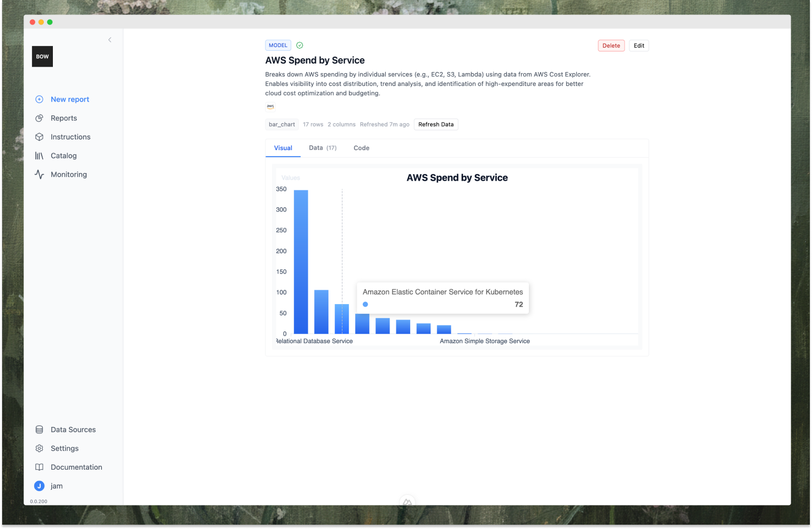
Task: Open Instructions page
Action: 71,137
